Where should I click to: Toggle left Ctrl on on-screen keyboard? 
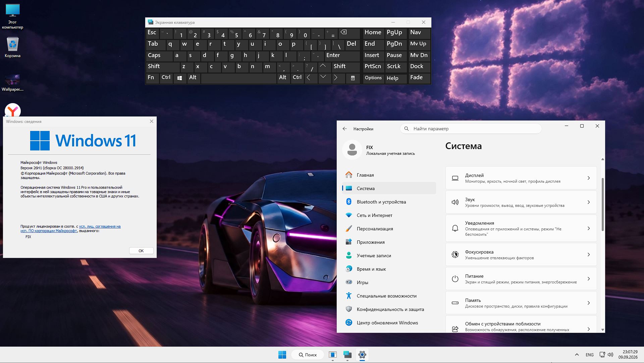[x=166, y=78]
